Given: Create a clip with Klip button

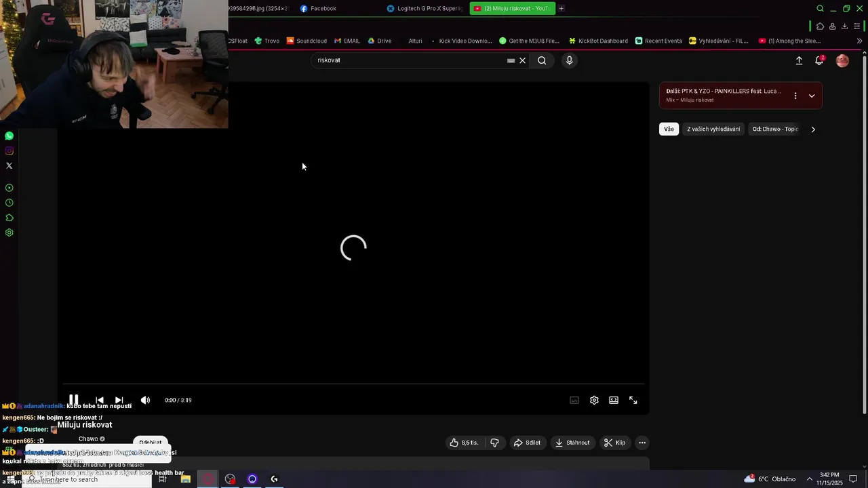Looking at the screenshot, I should pos(615,443).
